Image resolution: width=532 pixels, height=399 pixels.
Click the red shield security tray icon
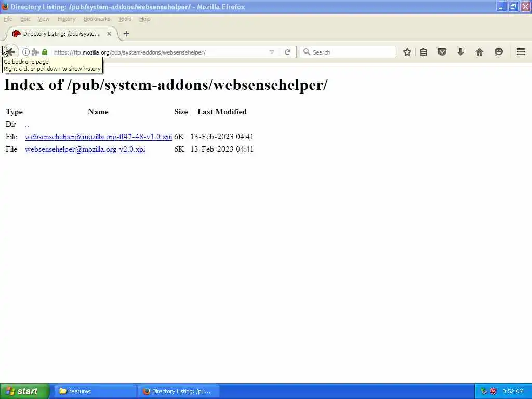point(494,391)
